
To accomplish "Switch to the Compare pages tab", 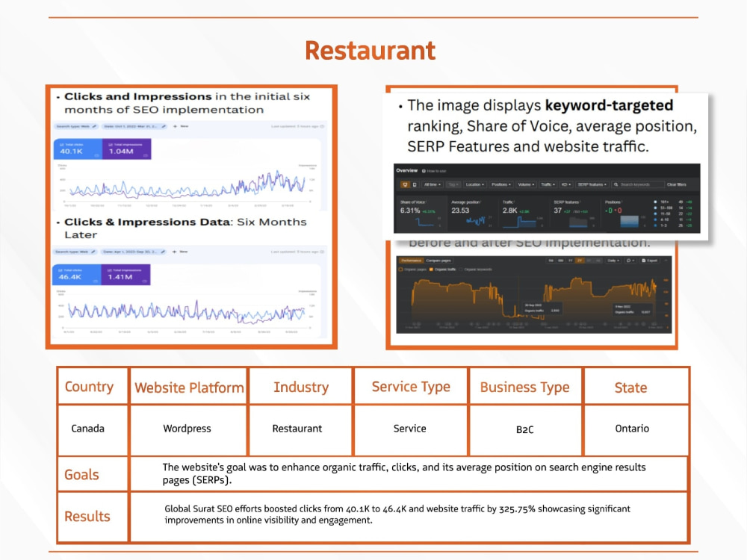I will tap(438, 261).
